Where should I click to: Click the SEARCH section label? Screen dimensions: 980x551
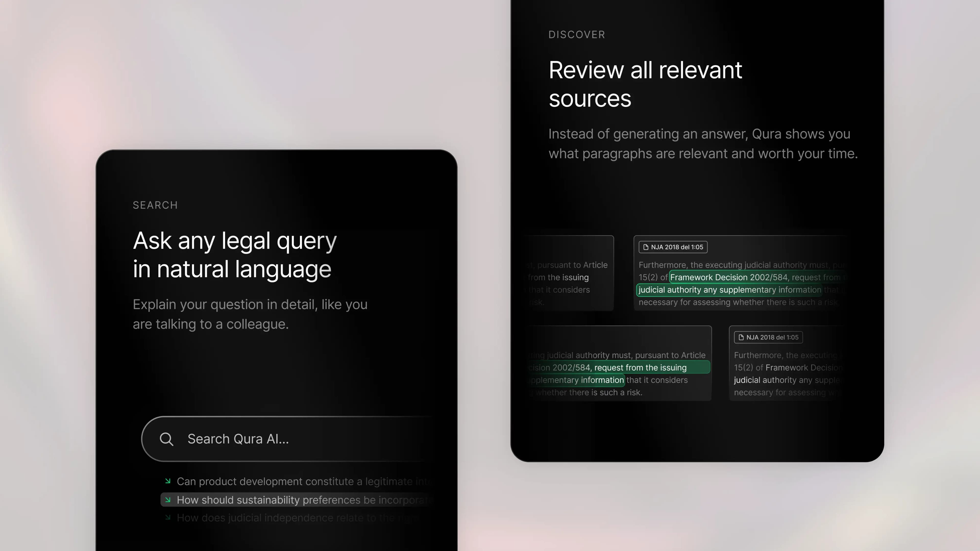(155, 205)
